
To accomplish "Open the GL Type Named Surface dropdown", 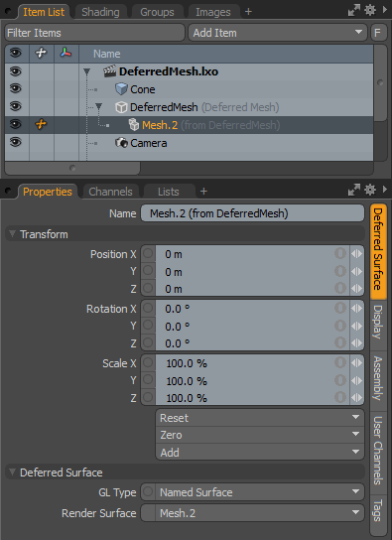I will click(260, 492).
